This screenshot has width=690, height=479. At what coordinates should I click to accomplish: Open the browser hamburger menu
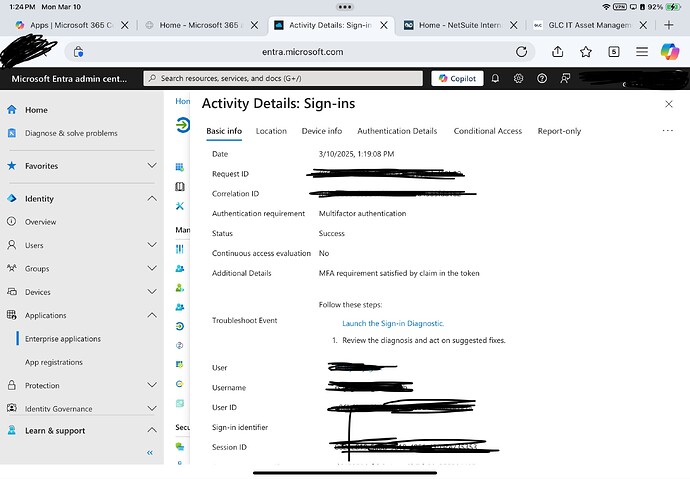[642, 52]
